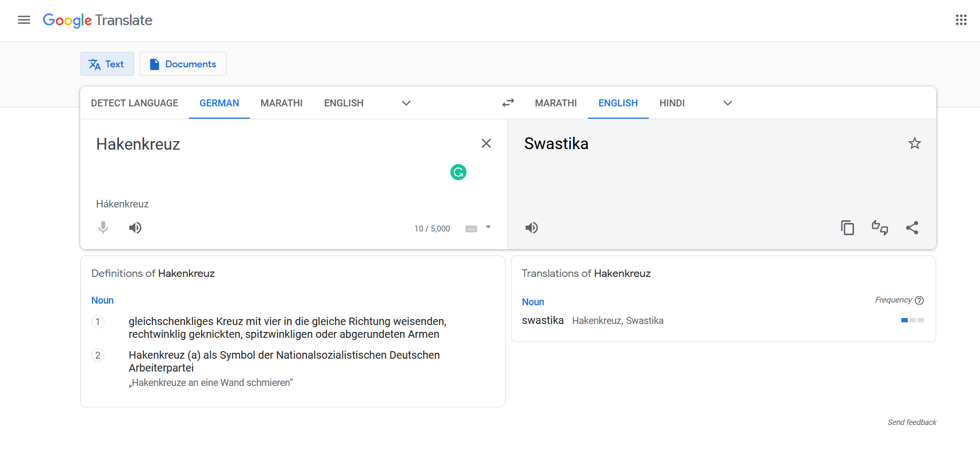980x472 pixels.
Task: Swap source and target languages
Action: click(508, 103)
